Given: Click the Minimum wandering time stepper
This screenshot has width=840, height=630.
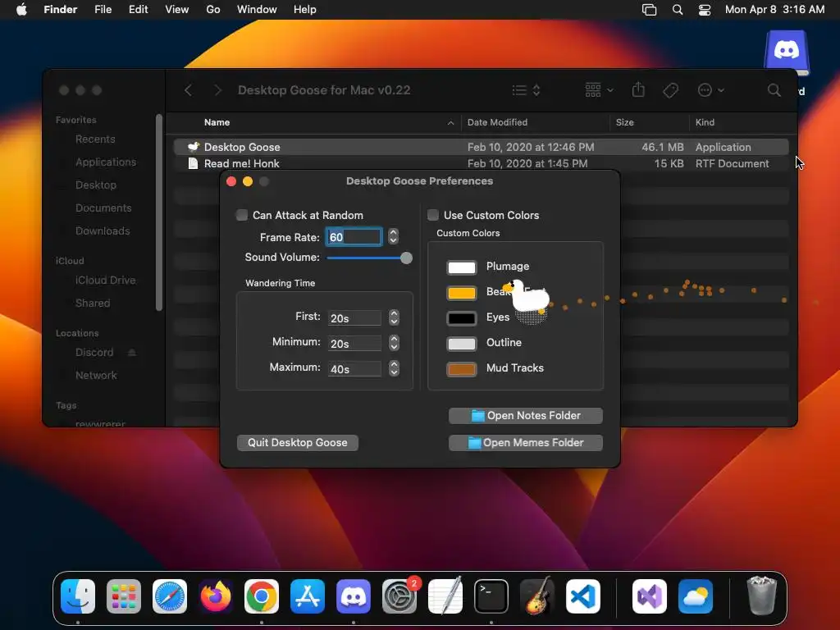Looking at the screenshot, I should 395,343.
